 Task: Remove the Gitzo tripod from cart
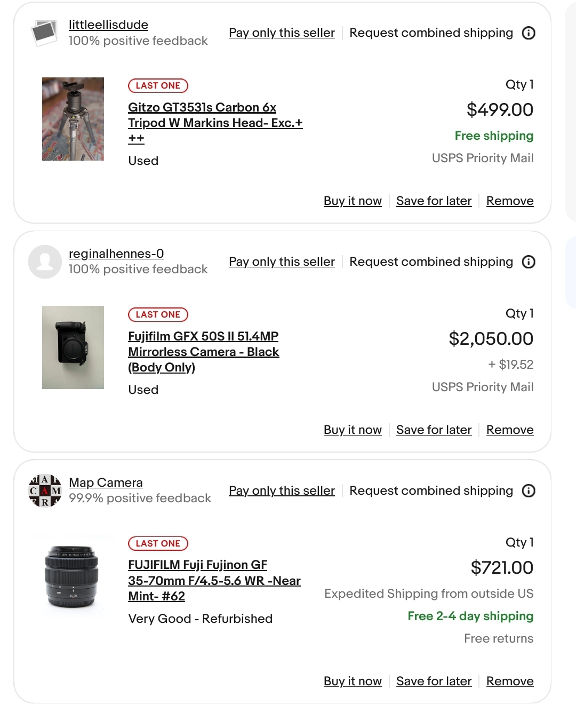(x=509, y=201)
